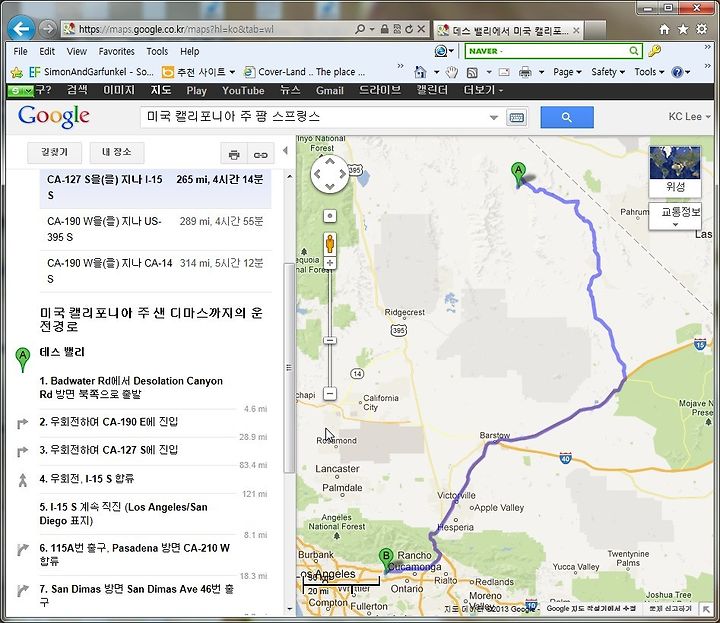Open the Page dropdown in command bar
This screenshot has width=720, height=623.
(x=568, y=72)
